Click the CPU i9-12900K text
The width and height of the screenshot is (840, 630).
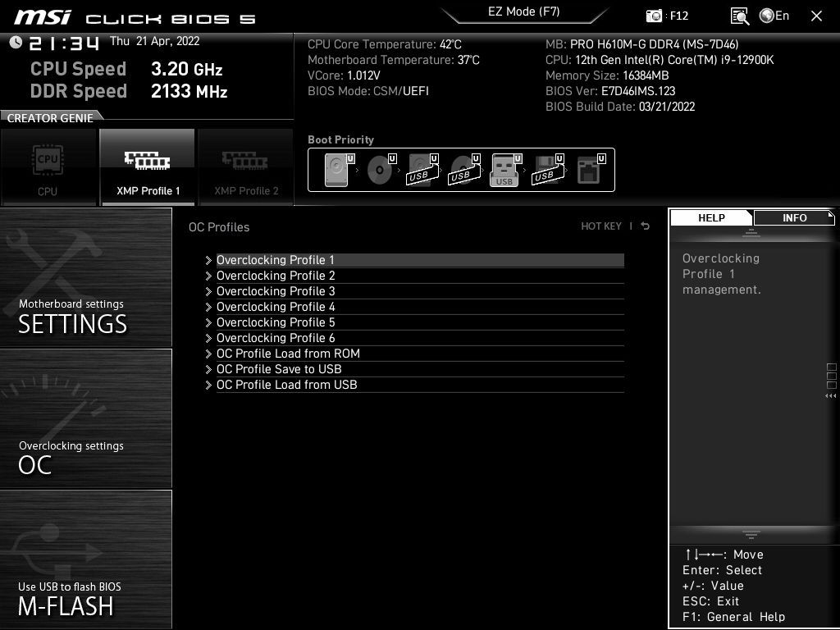pyautogui.click(x=660, y=60)
